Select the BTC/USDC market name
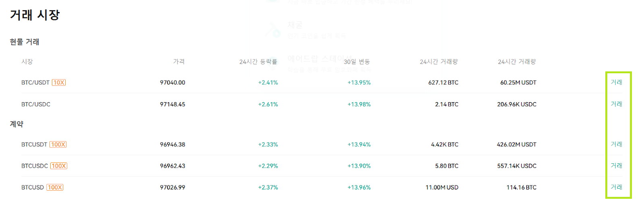This screenshot has height=214, width=644. pyautogui.click(x=36, y=104)
